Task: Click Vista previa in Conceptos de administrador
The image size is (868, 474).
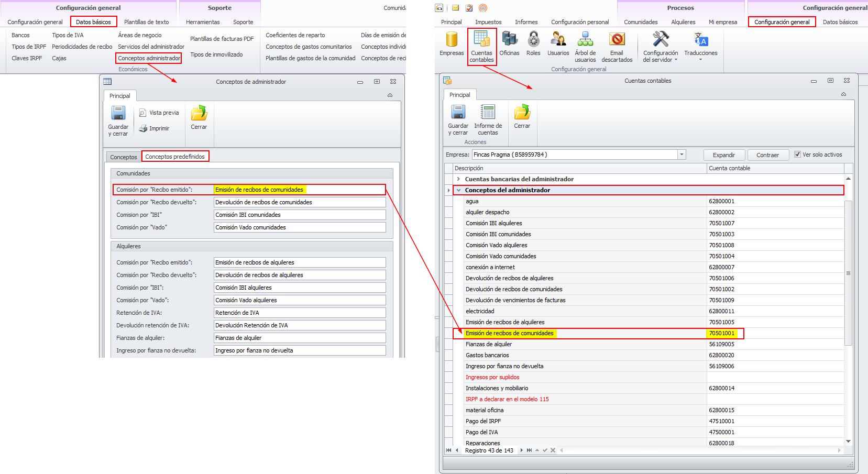Action: (x=159, y=113)
